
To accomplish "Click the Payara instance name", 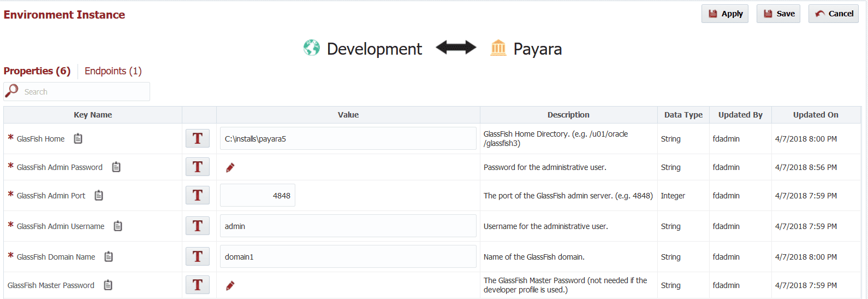I will pyautogui.click(x=538, y=49).
